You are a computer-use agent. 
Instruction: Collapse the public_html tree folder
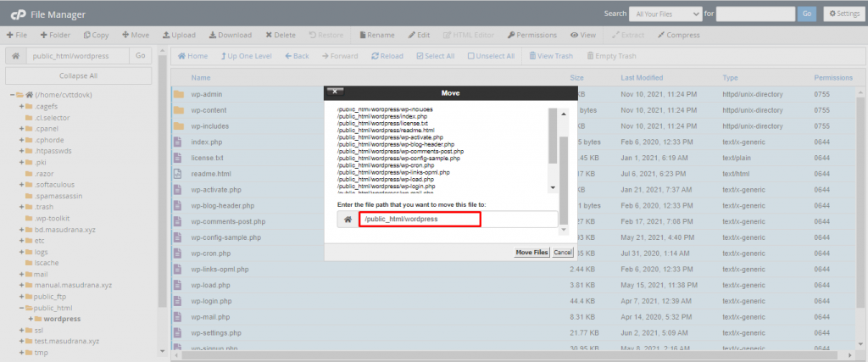[x=21, y=308]
